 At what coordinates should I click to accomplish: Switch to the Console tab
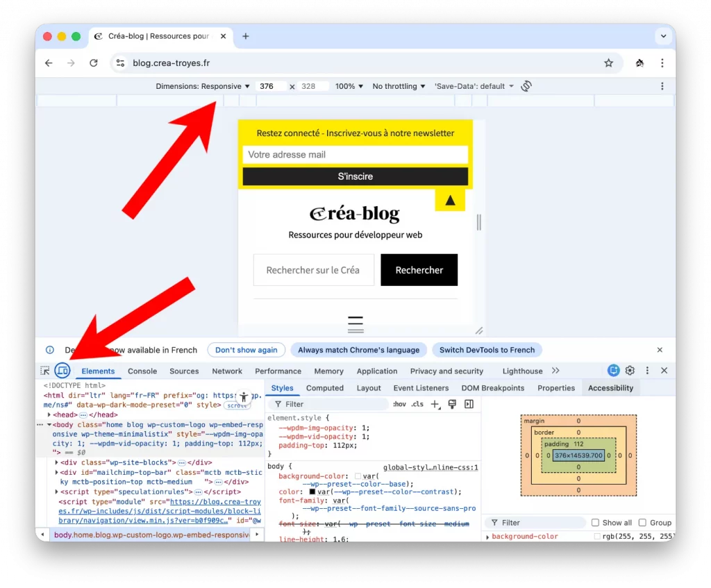point(142,371)
